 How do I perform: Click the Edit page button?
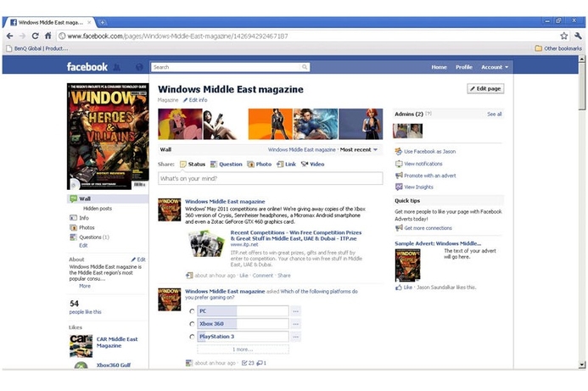[x=485, y=88]
